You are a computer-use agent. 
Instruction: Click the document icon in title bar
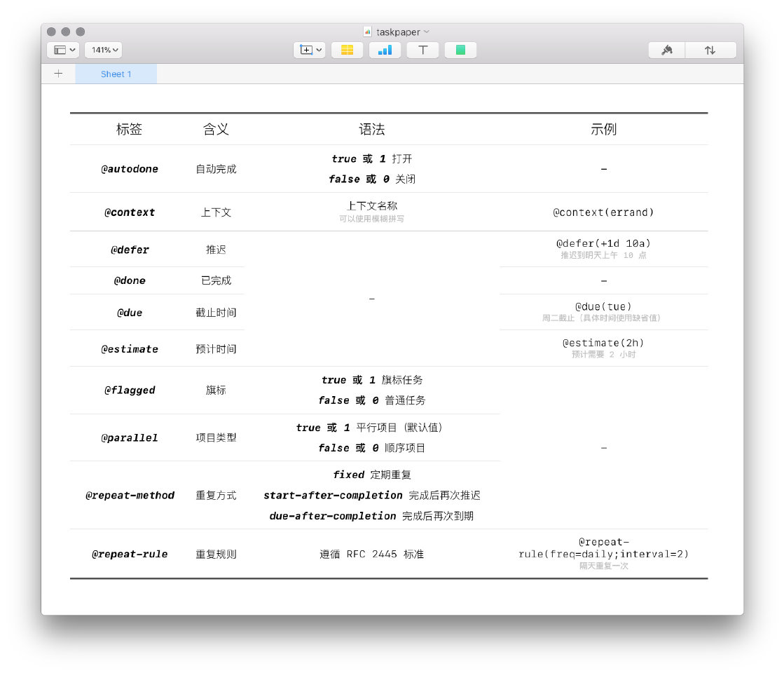[367, 32]
